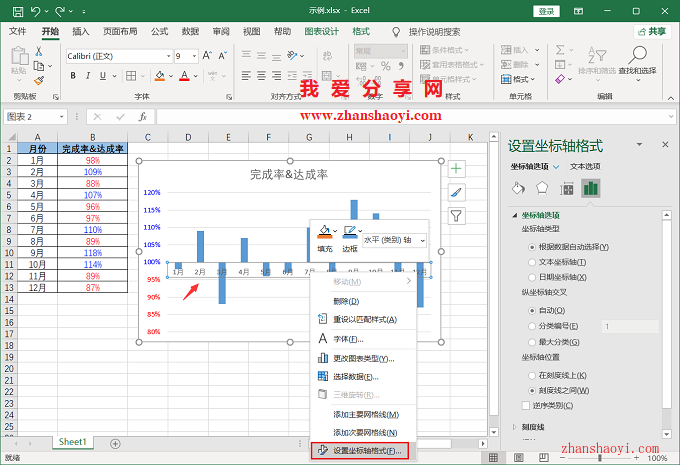This screenshot has width=680, height=465.
Task: Click the Chart Elements plus button
Action: click(456, 169)
